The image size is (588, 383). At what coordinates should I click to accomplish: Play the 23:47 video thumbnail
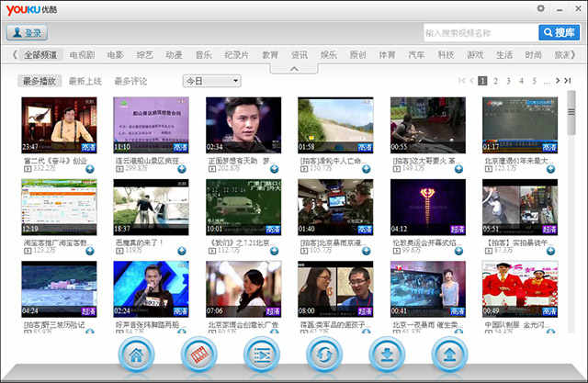(x=59, y=125)
